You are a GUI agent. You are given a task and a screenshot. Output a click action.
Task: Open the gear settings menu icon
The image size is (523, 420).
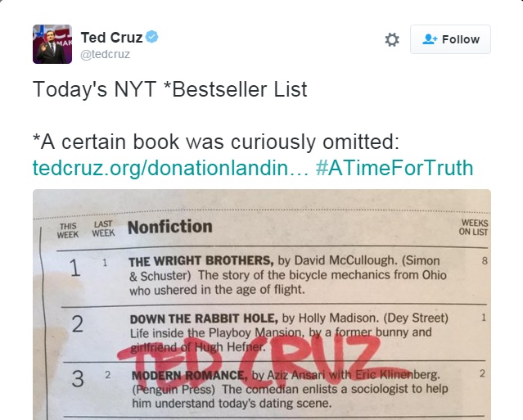coord(392,39)
